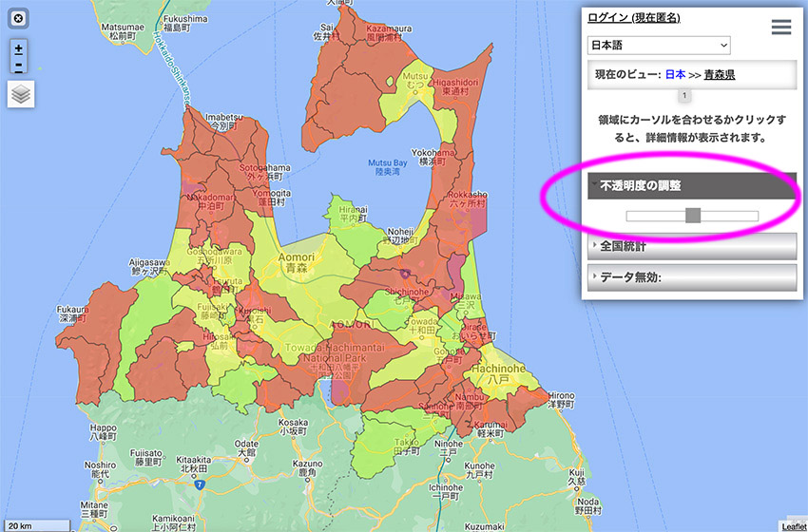Open the hamburger menu
This screenshot has height=532, width=808.
coord(781,27)
